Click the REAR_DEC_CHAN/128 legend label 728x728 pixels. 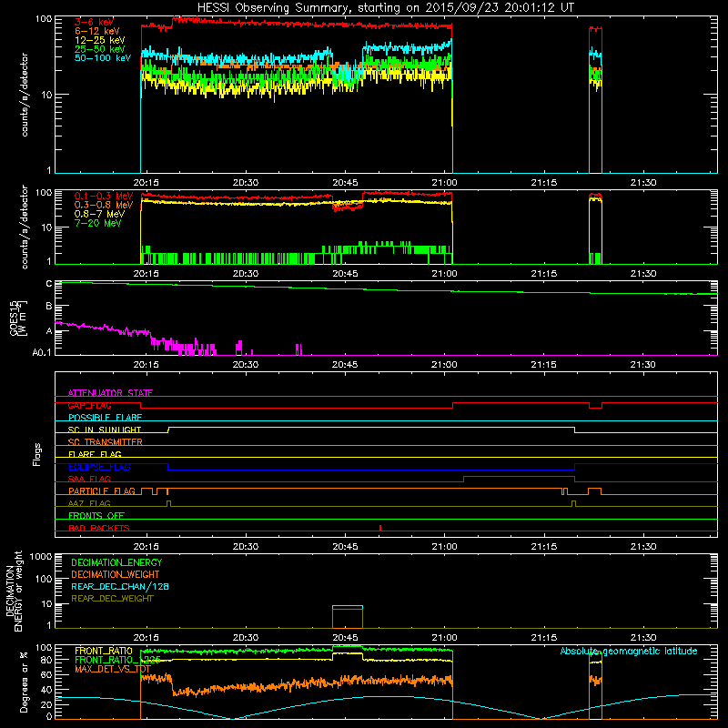120,586
